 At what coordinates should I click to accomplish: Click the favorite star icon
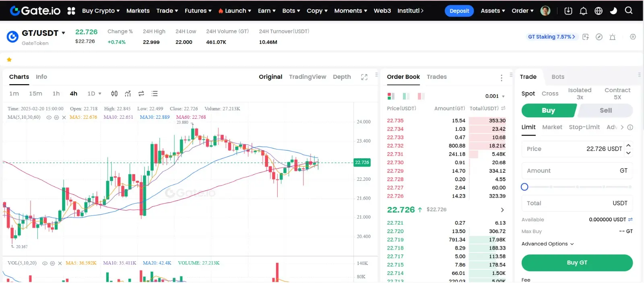pyautogui.click(x=9, y=60)
